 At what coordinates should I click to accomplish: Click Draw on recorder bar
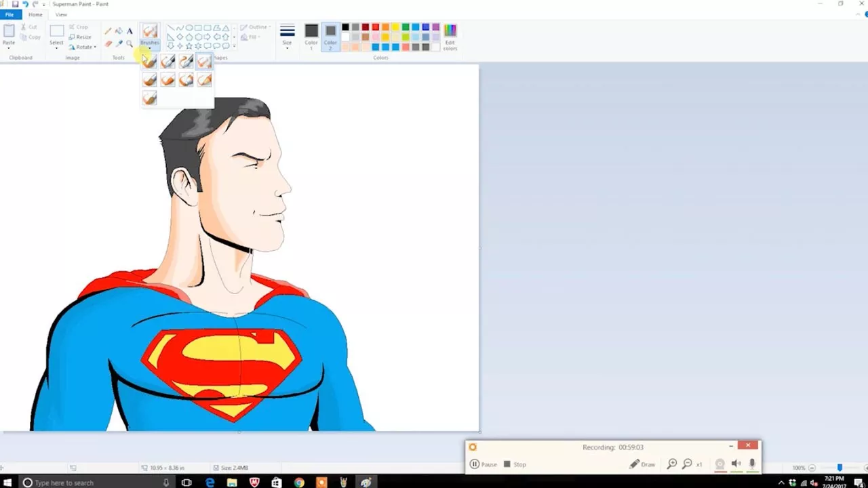pyautogui.click(x=642, y=464)
